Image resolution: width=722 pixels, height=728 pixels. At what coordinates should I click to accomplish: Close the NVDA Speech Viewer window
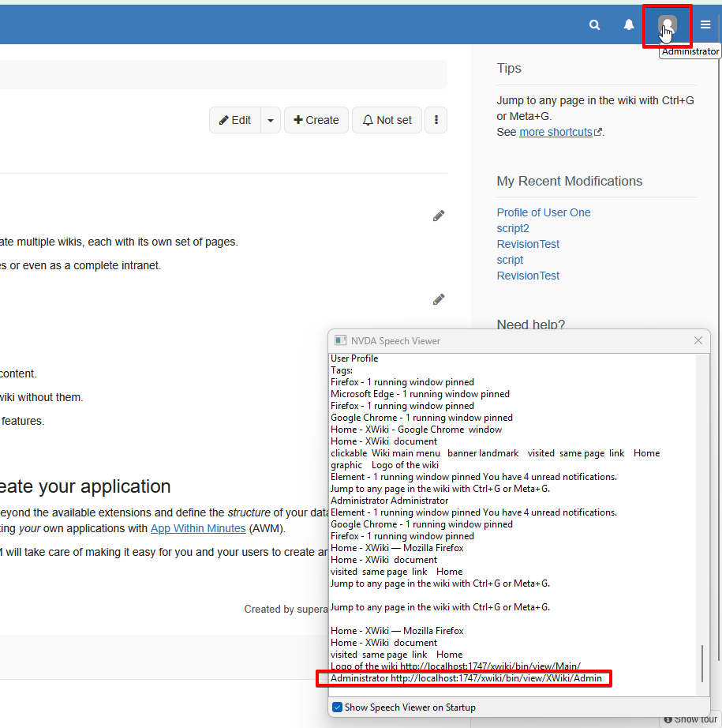(698, 340)
